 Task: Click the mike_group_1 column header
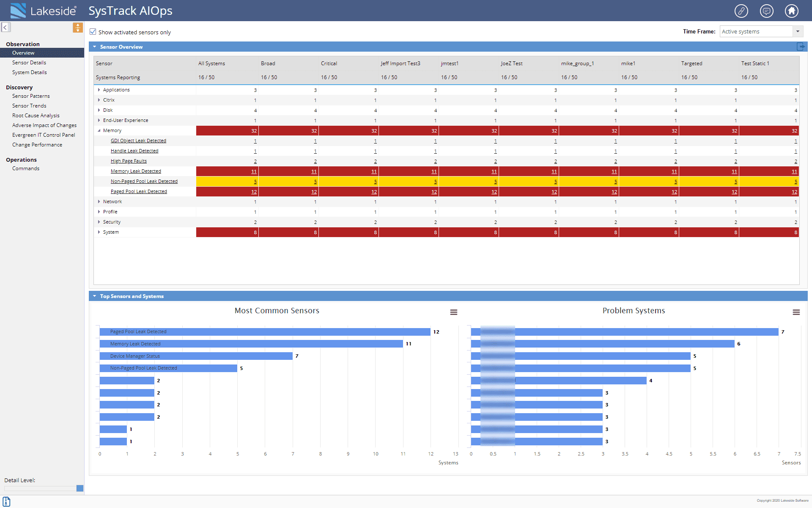tap(577, 63)
